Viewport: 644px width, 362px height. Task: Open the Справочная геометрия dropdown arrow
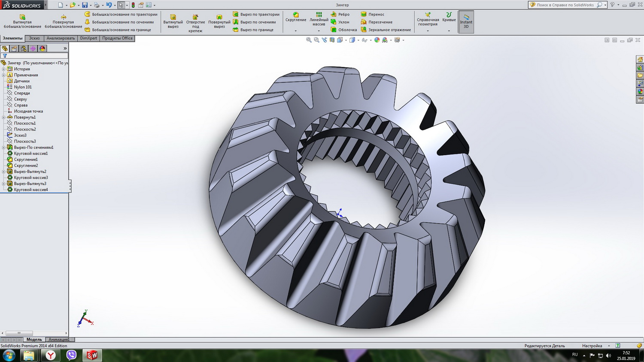[x=428, y=31]
